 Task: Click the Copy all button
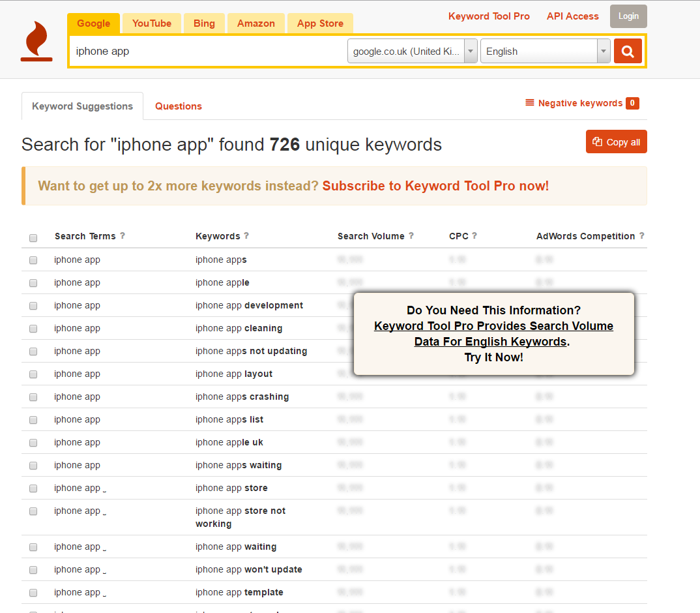(616, 142)
